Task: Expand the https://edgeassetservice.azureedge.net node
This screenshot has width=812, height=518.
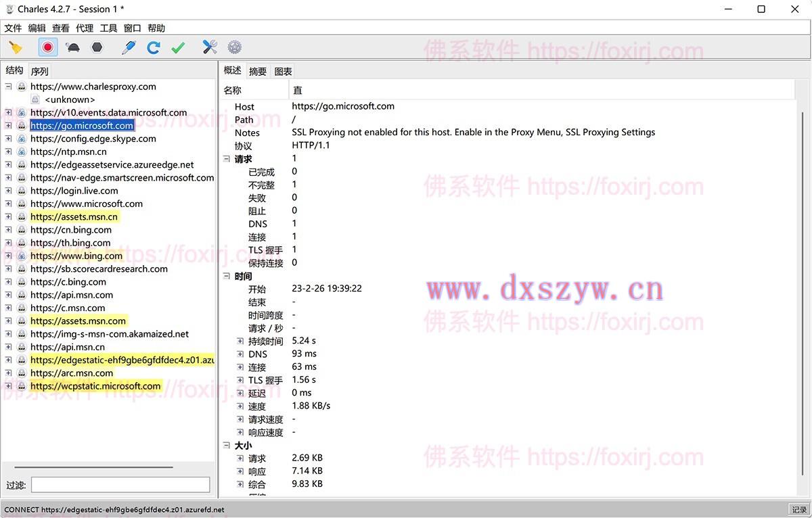Action: tap(8, 164)
